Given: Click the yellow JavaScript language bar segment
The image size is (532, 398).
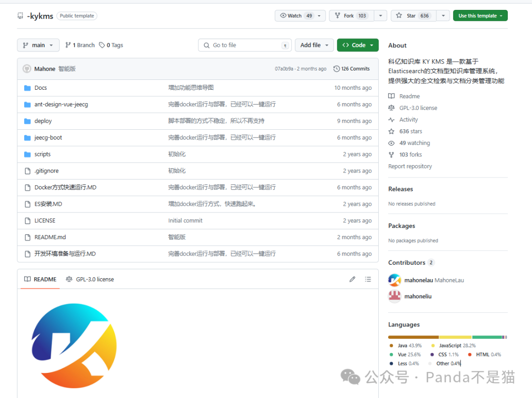Looking at the screenshot, I should coord(455,337).
